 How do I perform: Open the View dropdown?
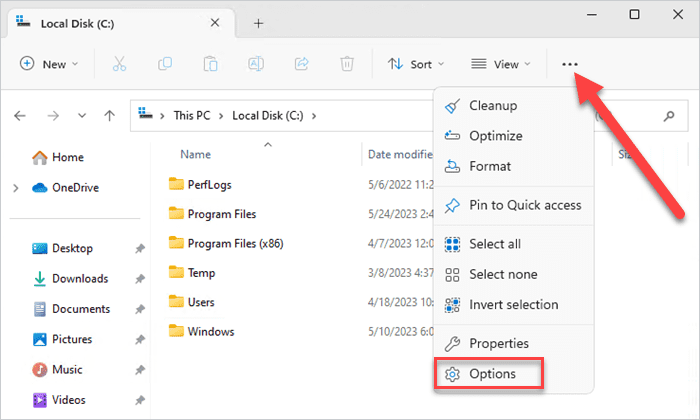[x=501, y=64]
